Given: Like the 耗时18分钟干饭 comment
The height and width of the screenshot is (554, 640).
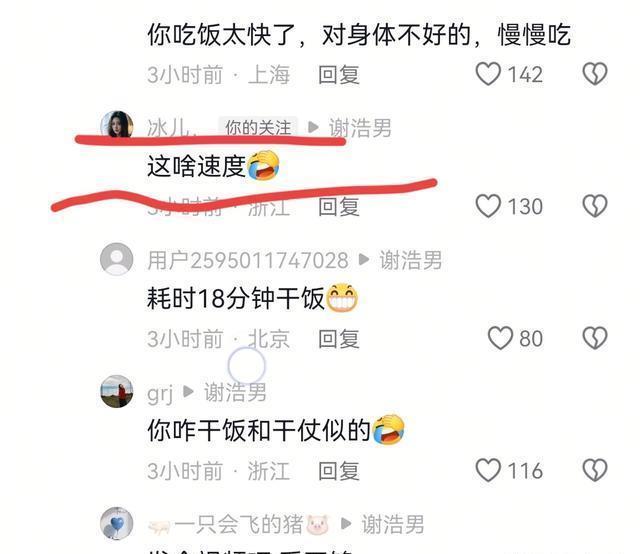Looking at the screenshot, I should 500,338.
